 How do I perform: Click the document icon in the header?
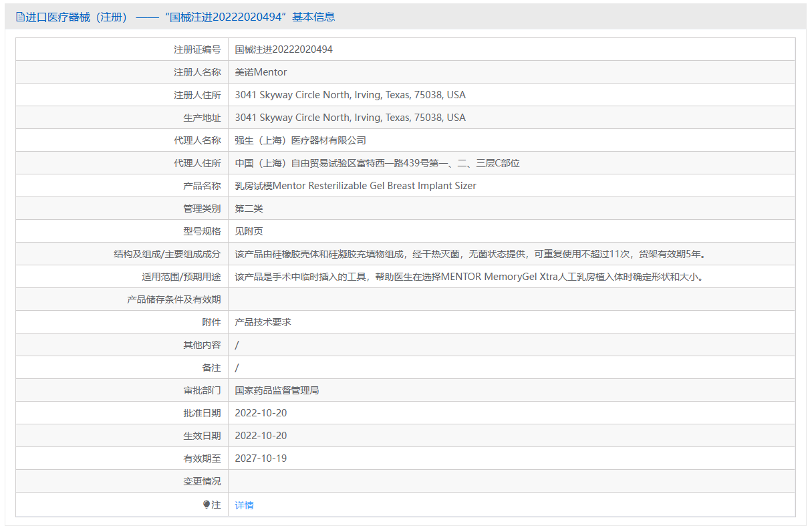click(20, 17)
